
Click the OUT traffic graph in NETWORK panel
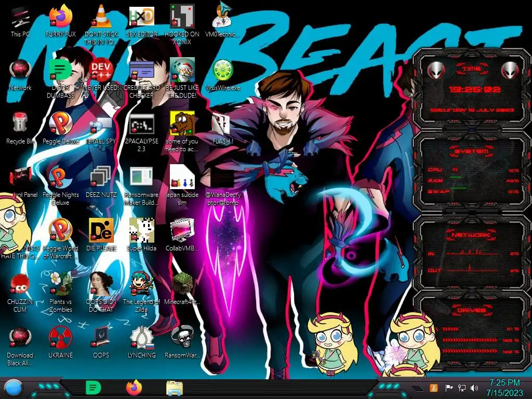[x=473, y=270]
